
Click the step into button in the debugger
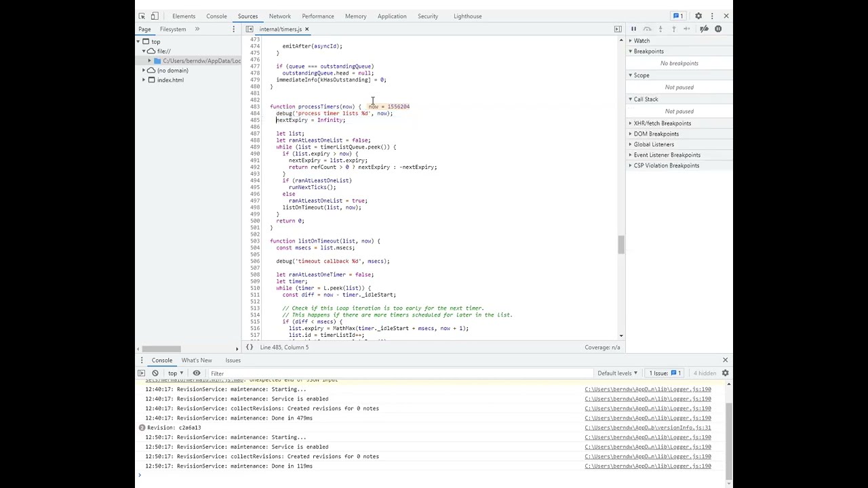tap(660, 29)
